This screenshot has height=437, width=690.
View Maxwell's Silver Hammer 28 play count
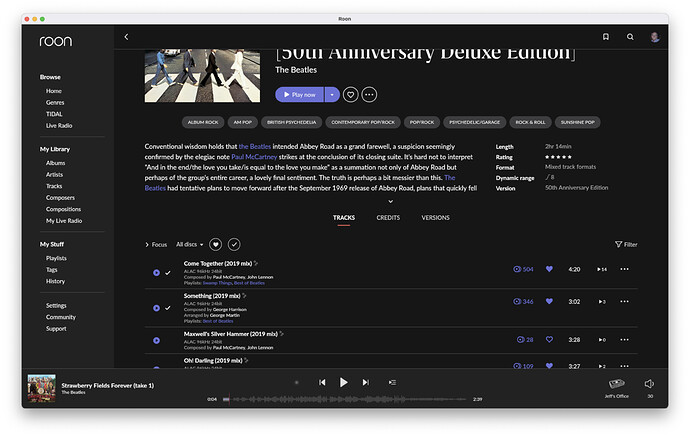pyautogui.click(x=525, y=339)
